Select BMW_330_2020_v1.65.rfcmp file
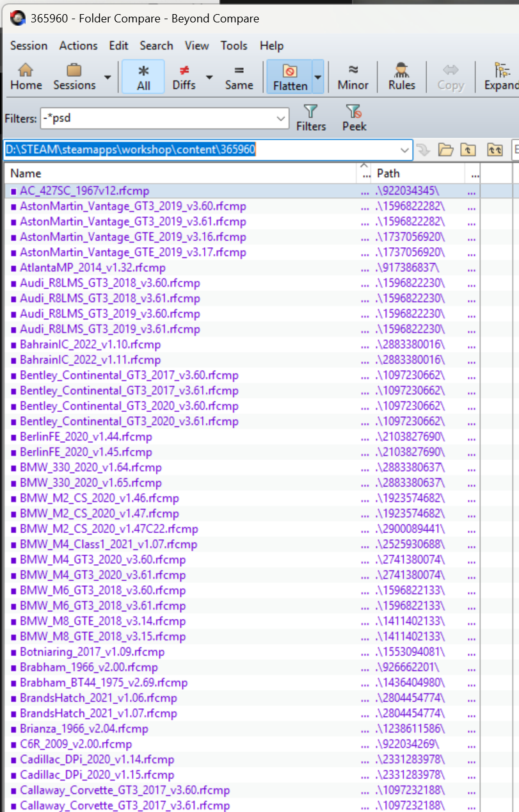519x812 pixels. tap(91, 483)
